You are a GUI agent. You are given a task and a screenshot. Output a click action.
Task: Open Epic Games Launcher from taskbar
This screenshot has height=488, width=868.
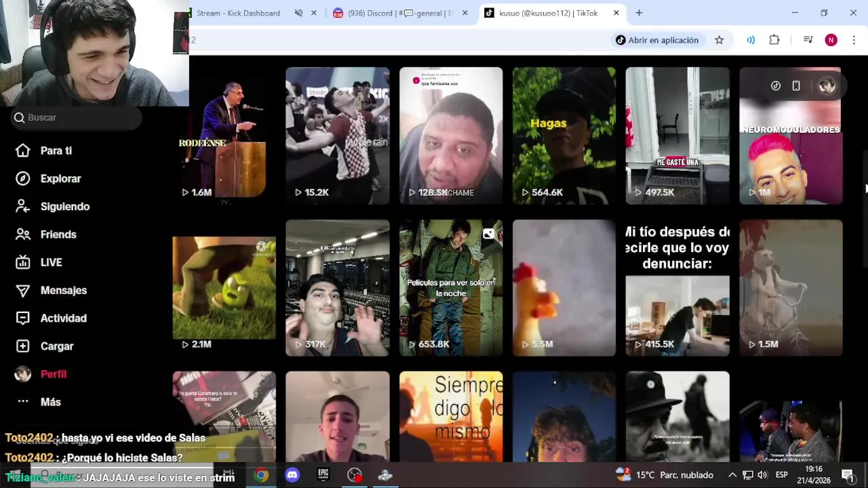pos(323,475)
